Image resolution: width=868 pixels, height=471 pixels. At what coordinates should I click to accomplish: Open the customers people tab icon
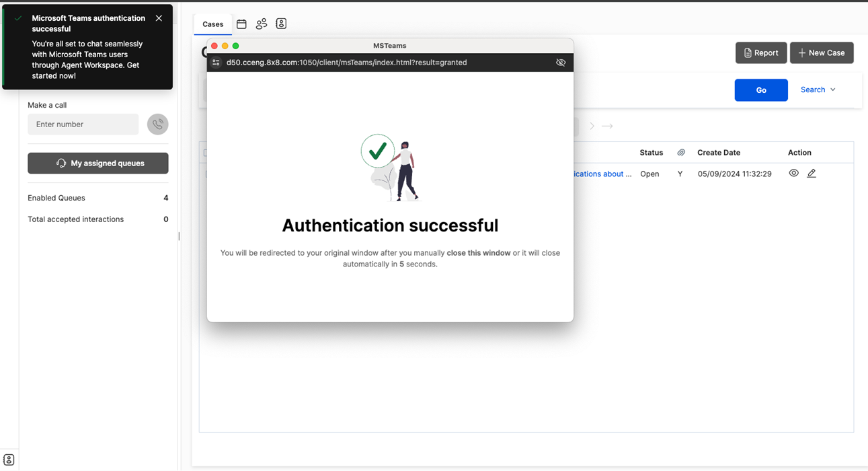click(x=262, y=24)
